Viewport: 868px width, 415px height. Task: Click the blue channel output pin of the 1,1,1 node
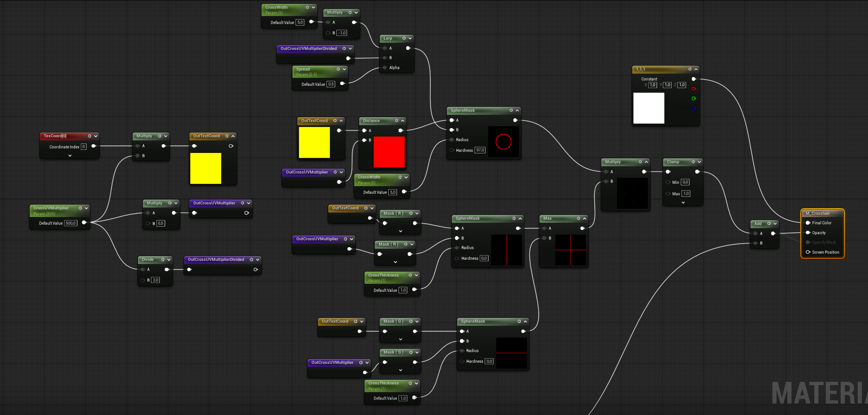point(694,108)
